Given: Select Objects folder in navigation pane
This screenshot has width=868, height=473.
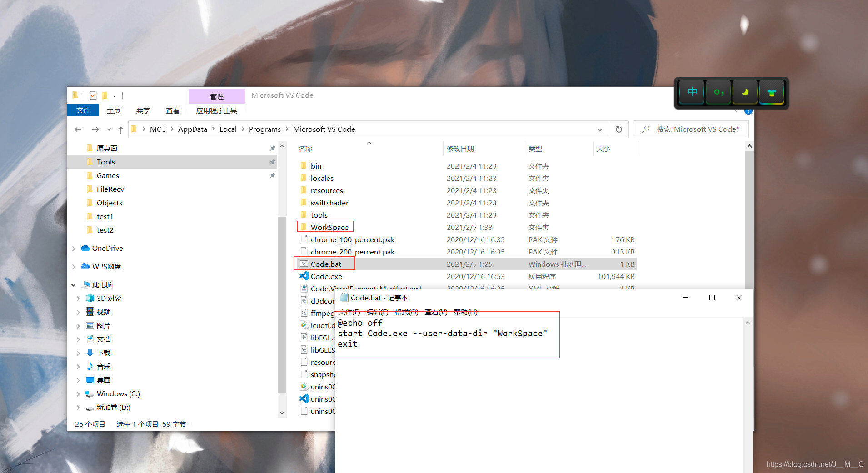Looking at the screenshot, I should point(109,203).
